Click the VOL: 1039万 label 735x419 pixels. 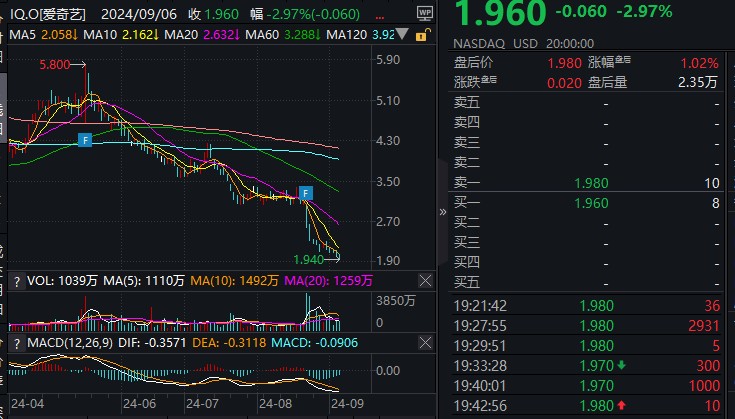(x=62, y=281)
